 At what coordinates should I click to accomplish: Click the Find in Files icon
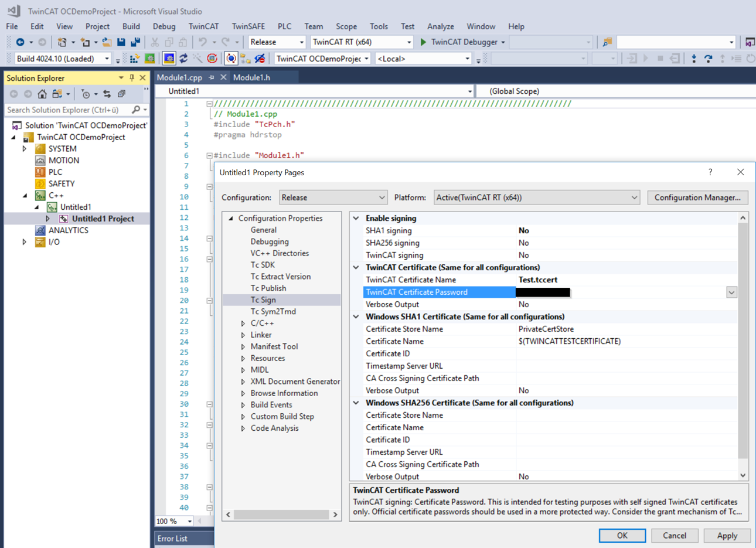(x=607, y=42)
